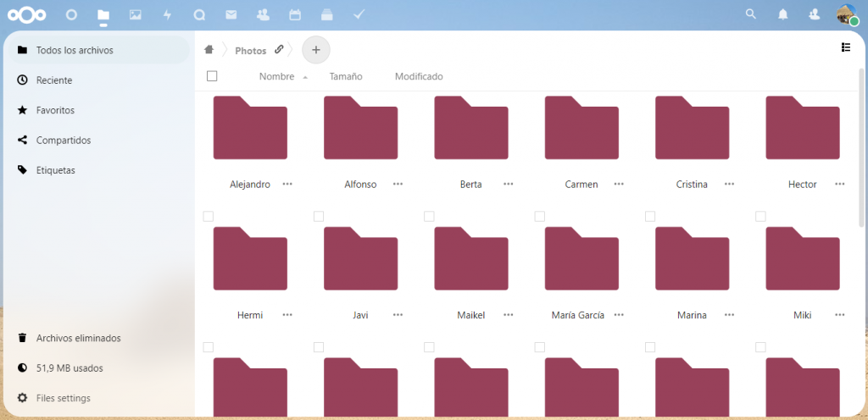Open the Mail envelope icon
868x420 pixels.
(x=231, y=15)
